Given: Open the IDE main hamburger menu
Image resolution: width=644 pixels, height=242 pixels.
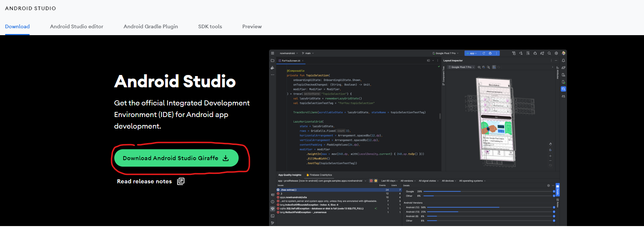Looking at the screenshot, I should tap(272, 53).
